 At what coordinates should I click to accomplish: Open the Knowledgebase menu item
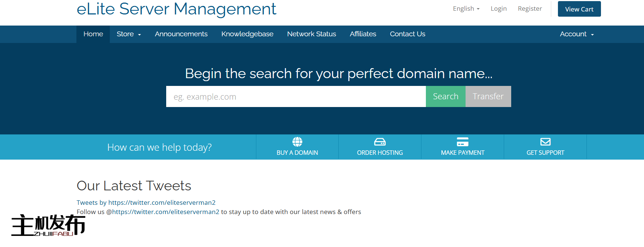click(x=247, y=34)
